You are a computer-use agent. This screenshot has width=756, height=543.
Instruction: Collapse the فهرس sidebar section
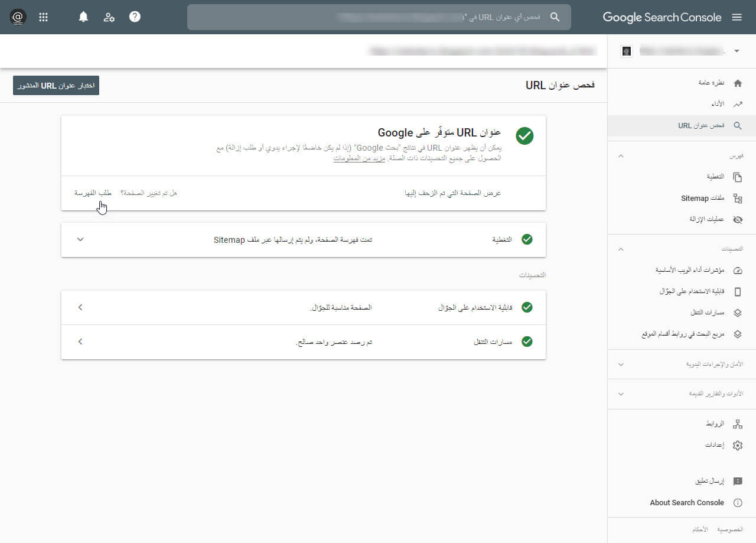[620, 156]
